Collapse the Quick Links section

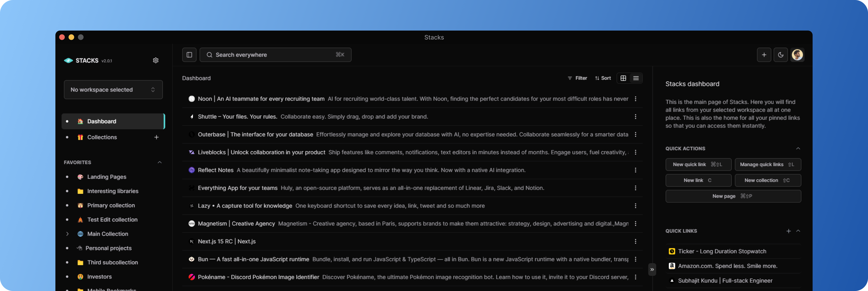pos(798,231)
